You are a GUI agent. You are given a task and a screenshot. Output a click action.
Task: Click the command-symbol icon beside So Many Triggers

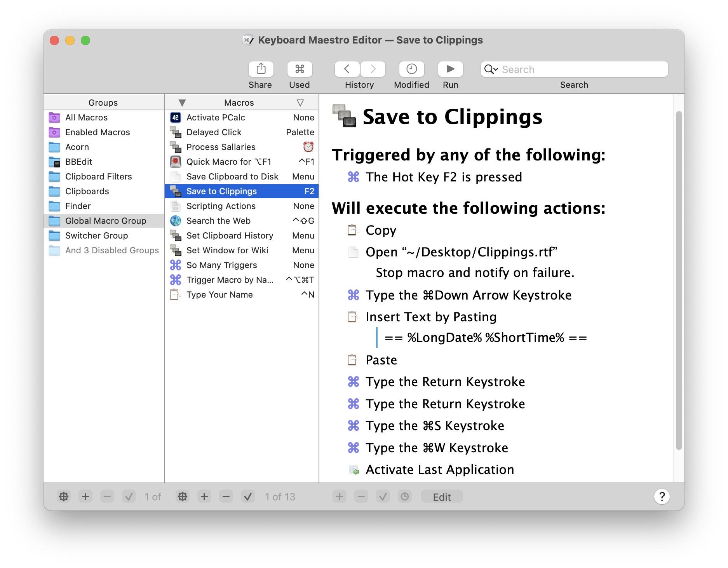pyautogui.click(x=175, y=265)
